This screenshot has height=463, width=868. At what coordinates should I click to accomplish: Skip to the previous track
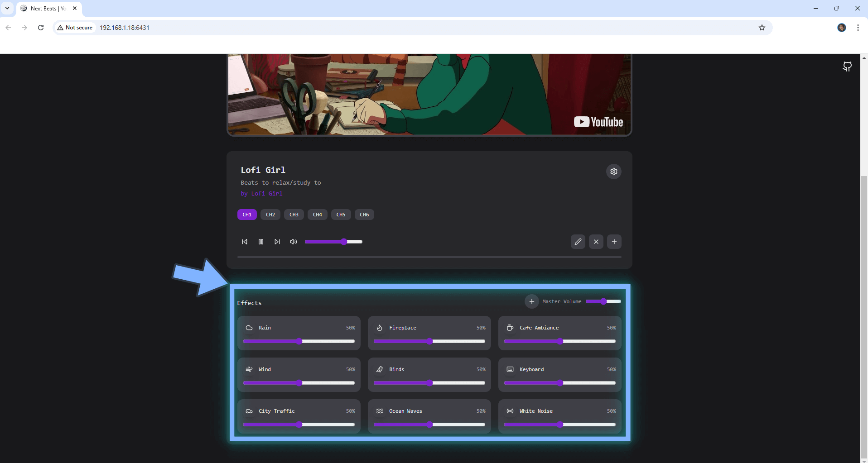coord(245,242)
